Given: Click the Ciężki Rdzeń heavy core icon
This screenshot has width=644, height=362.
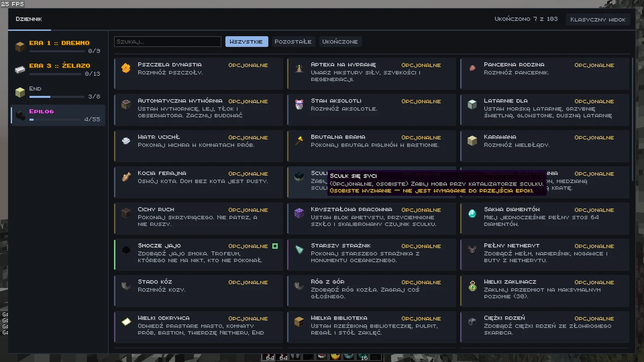Looking at the screenshot, I should [472, 321].
